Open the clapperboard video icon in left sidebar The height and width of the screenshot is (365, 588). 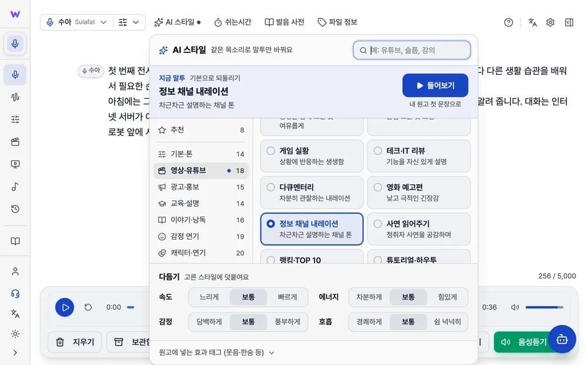15,142
